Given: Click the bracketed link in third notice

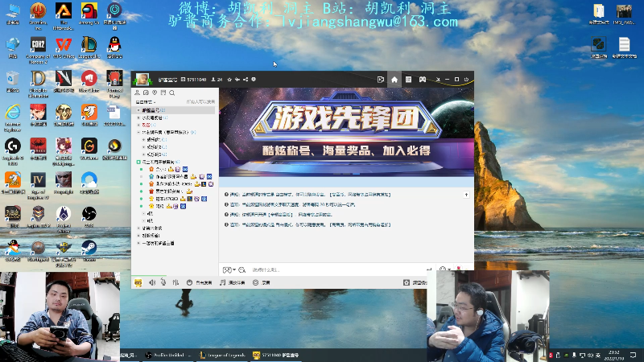Looking at the screenshot, I should 280,214.
